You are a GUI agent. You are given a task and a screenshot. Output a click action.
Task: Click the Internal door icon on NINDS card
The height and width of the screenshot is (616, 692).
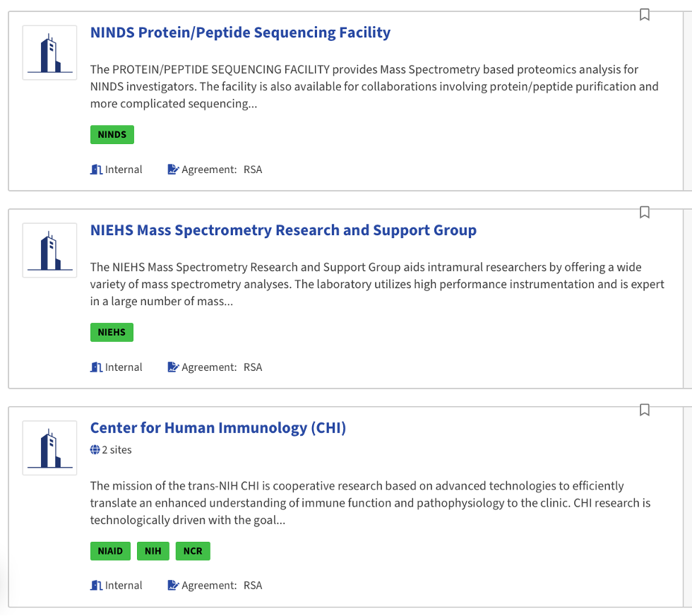[97, 170]
